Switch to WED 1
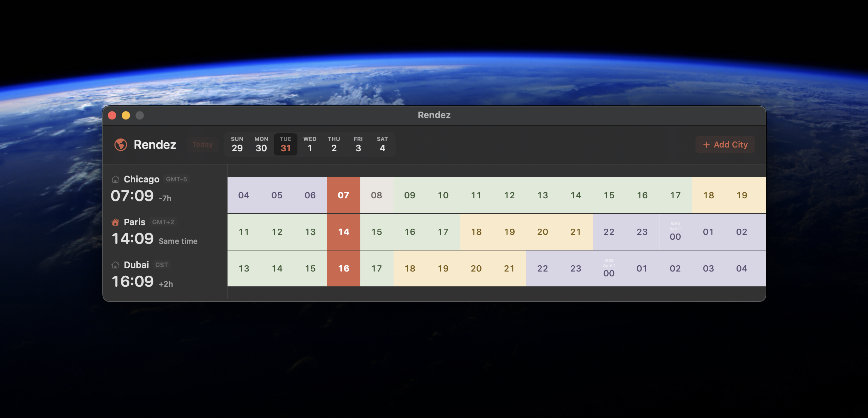Viewport: 868px width, 418px height. 310,144
